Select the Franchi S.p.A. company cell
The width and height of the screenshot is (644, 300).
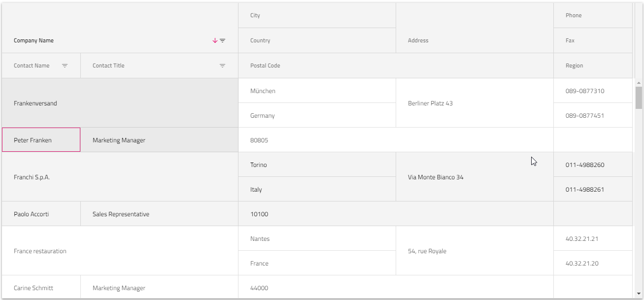click(120, 177)
